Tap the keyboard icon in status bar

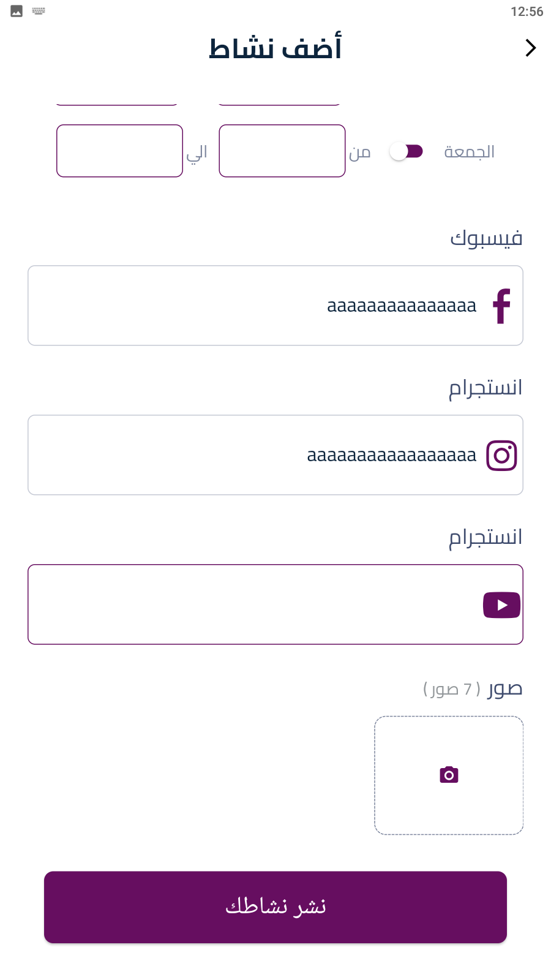pos(39,11)
